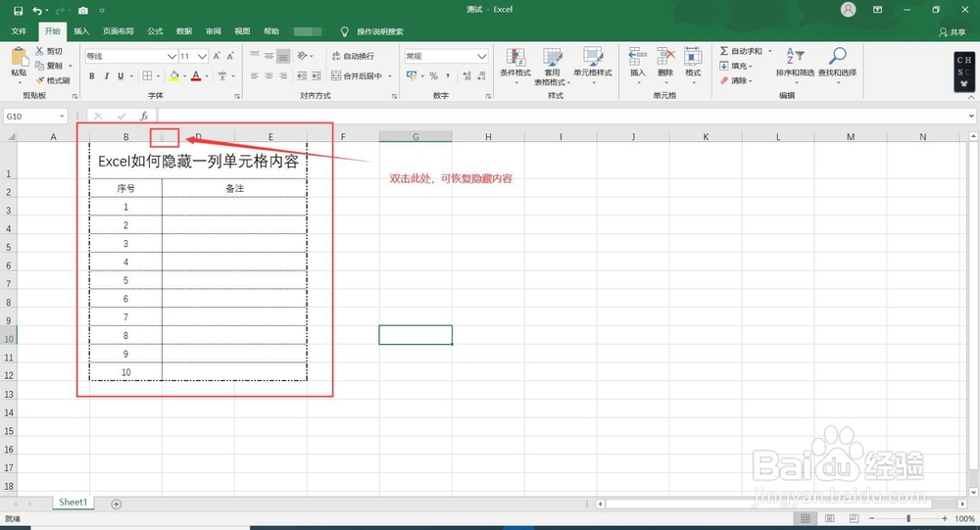Image resolution: width=980 pixels, height=530 pixels.
Task: Click the comma style icon
Action: [448, 75]
